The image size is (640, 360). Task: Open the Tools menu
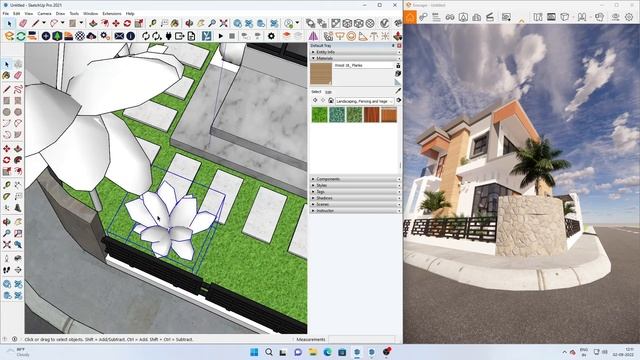click(74, 13)
